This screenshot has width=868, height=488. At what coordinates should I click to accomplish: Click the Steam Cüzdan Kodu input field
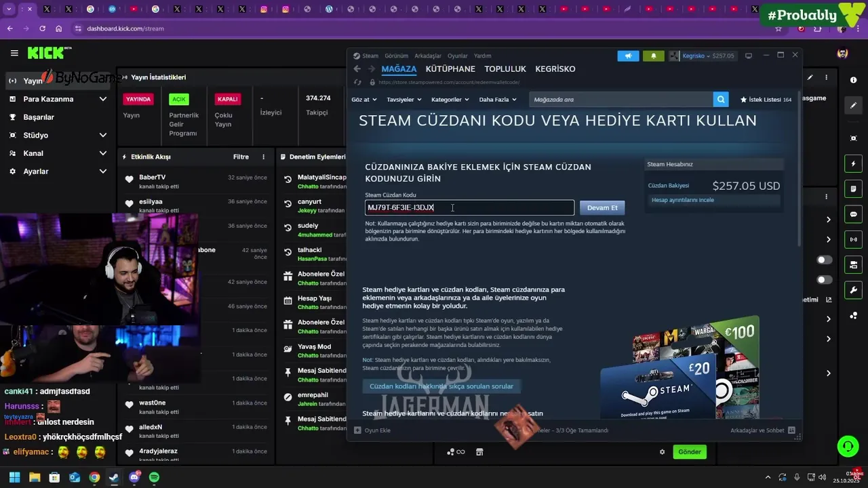[x=469, y=207]
